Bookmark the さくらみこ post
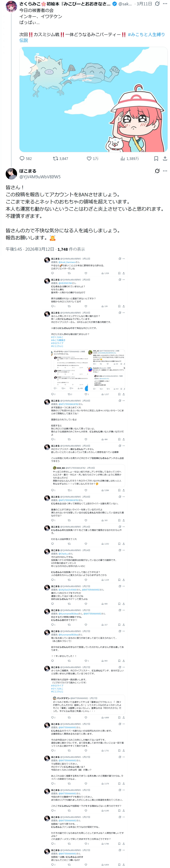 click(156, 158)
